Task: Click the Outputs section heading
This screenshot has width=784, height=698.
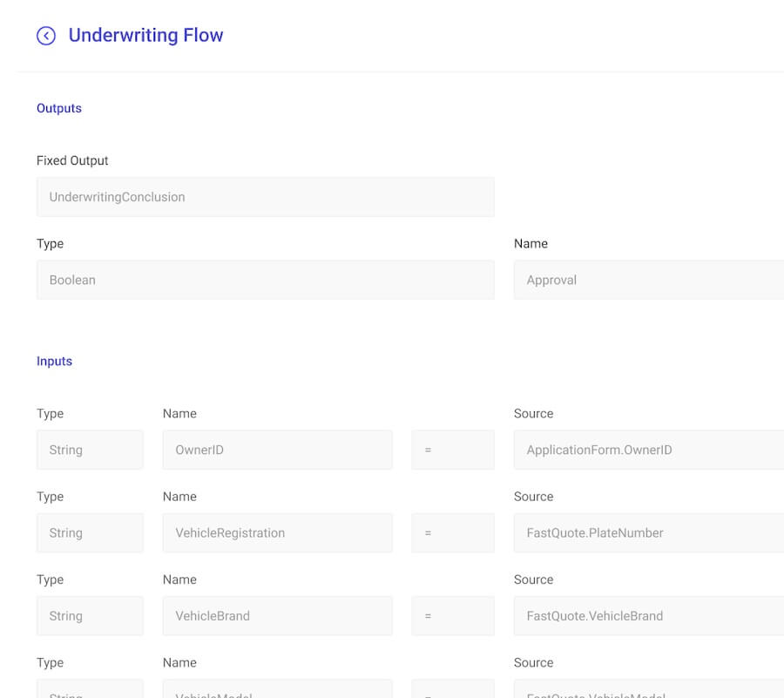Action: click(x=59, y=108)
